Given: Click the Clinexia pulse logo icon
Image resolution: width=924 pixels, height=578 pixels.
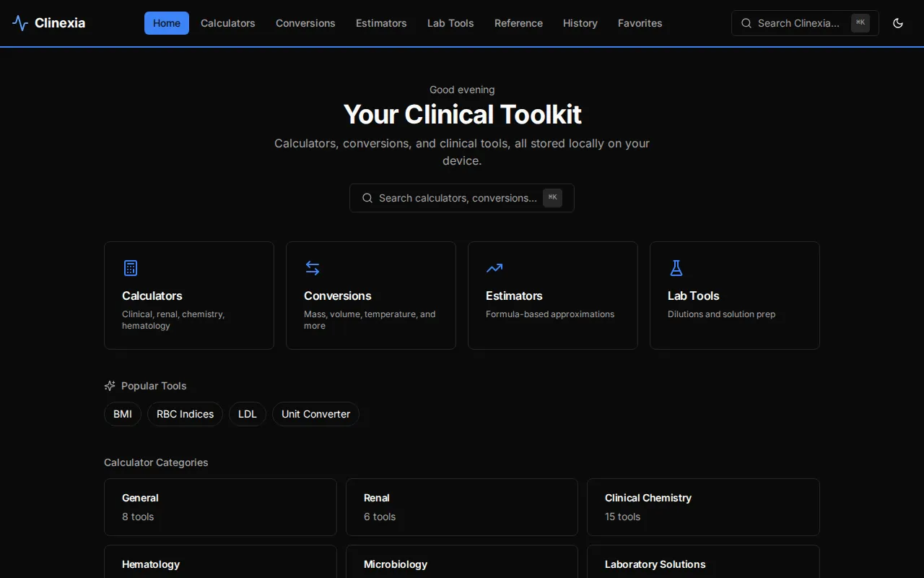Looking at the screenshot, I should (x=20, y=23).
